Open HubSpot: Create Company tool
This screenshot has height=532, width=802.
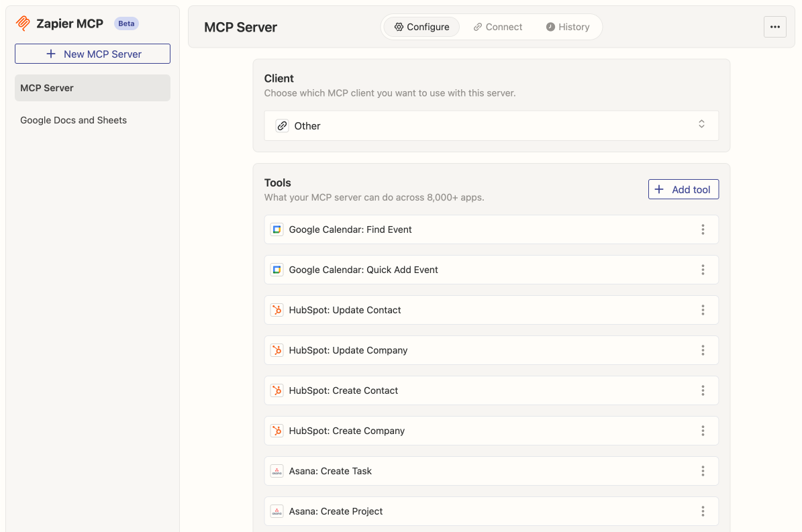point(491,431)
